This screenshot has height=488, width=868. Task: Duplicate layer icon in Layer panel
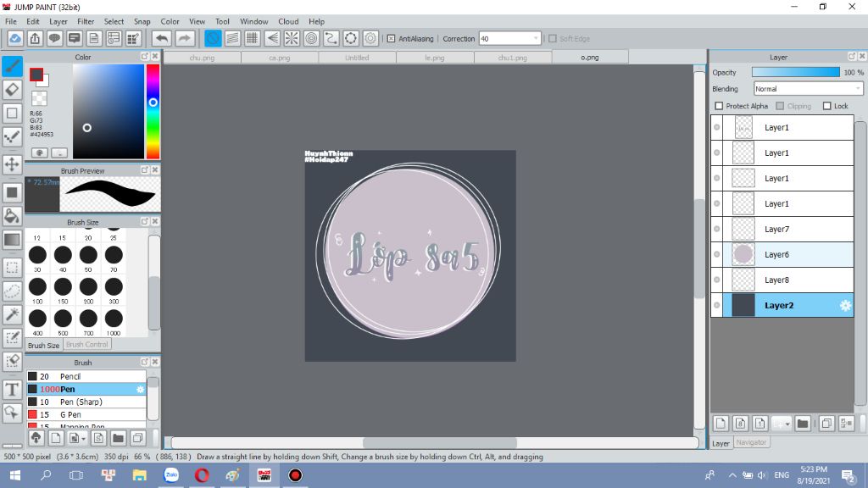click(x=826, y=424)
